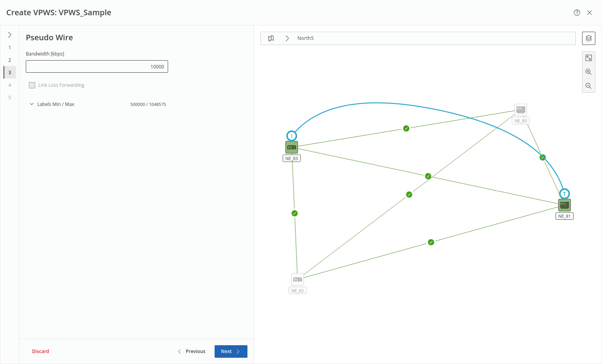Viewport: 602px width, 364px height.
Task: Click the Previous button
Action: [192, 351]
